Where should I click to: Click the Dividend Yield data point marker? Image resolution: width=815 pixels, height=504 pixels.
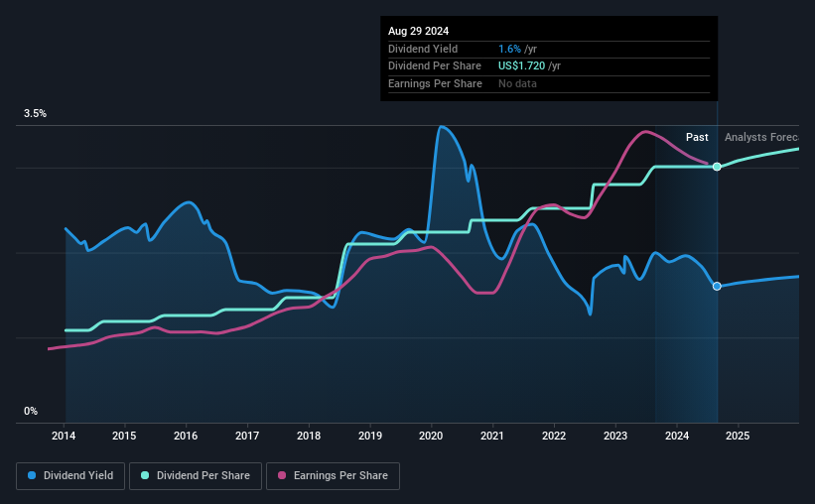[x=717, y=287]
